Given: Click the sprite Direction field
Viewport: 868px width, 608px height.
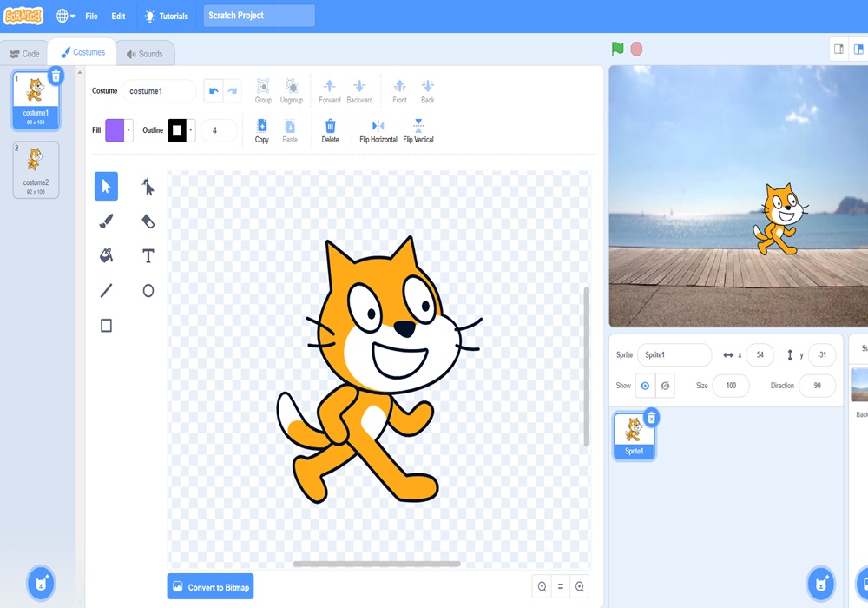Looking at the screenshot, I should click(817, 386).
